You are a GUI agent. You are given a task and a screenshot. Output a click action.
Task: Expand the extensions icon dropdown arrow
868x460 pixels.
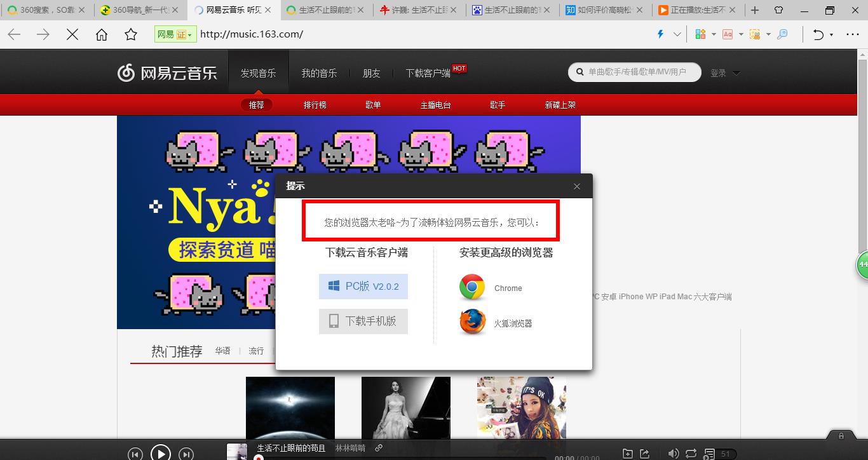click(x=714, y=34)
